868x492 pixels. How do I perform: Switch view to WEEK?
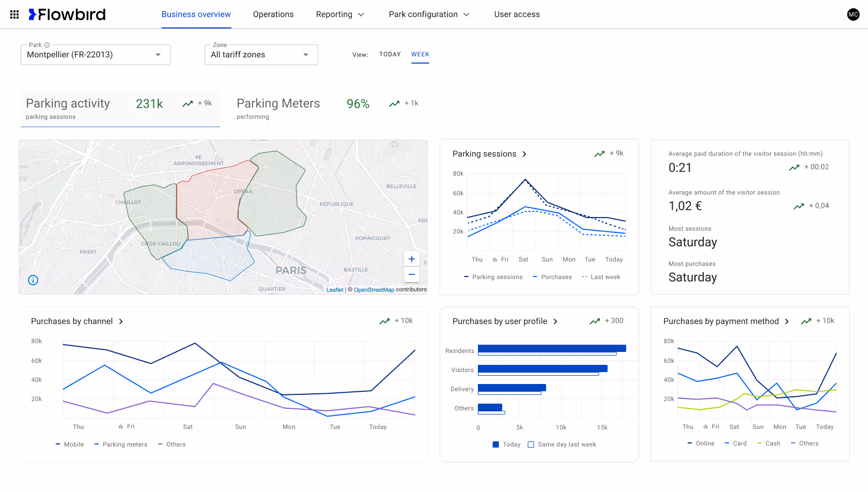pyautogui.click(x=421, y=54)
